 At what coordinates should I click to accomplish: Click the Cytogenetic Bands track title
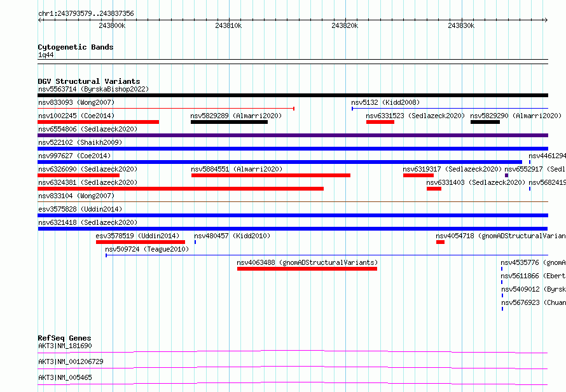(76, 47)
